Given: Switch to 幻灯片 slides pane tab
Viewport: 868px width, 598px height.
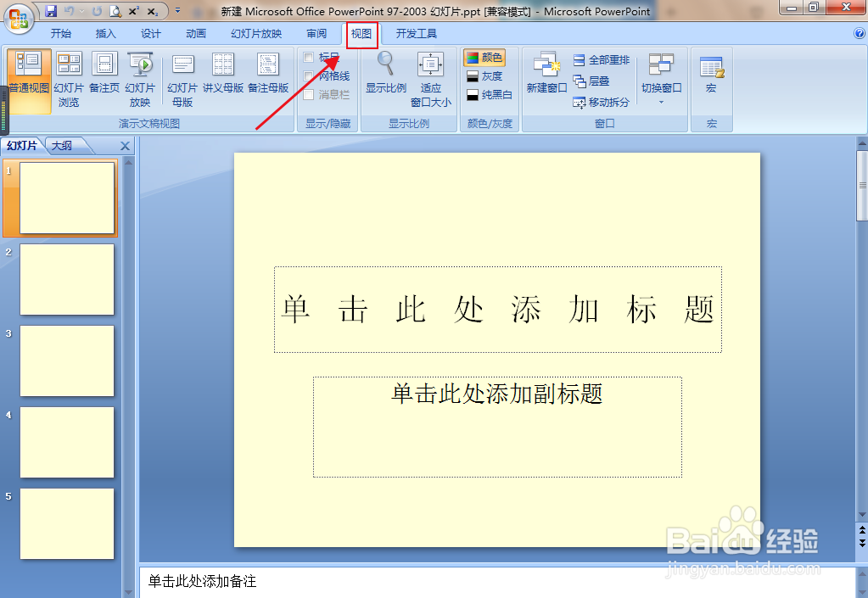Looking at the screenshot, I should [21, 146].
